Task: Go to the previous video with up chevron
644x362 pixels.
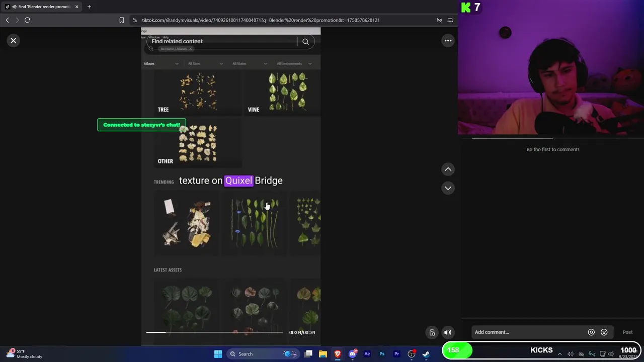Action: [448, 169]
